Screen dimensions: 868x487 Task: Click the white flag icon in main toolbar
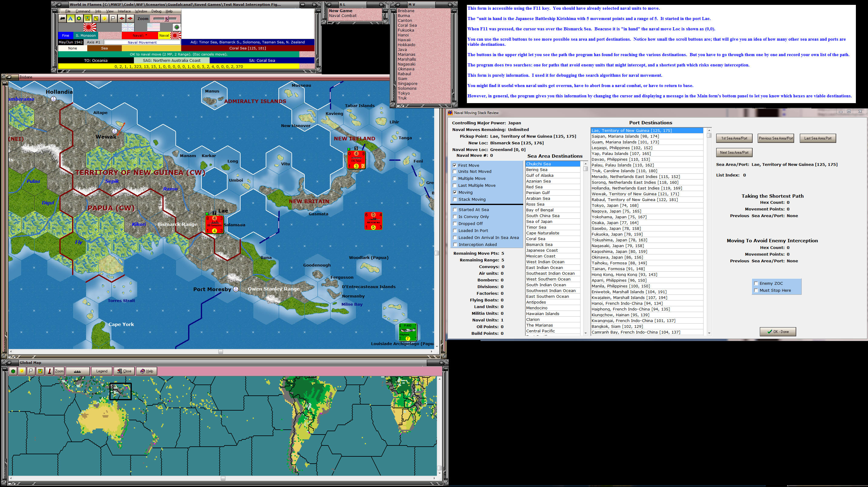pyautogui.click(x=113, y=18)
